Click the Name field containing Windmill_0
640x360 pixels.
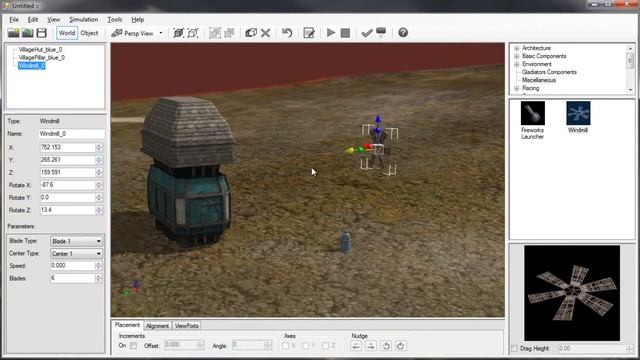click(71, 134)
